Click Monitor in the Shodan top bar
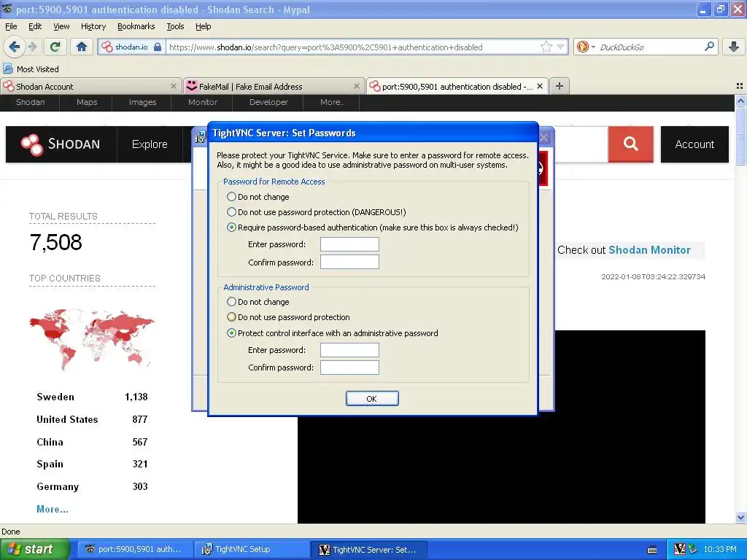This screenshot has width=747, height=560. coord(203,102)
